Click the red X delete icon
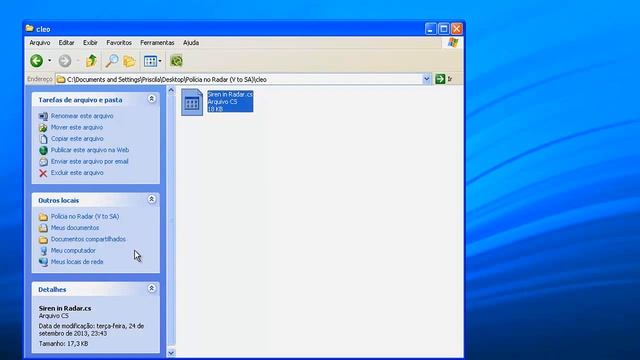Image resolution: width=640 pixels, height=360 pixels. 43,173
